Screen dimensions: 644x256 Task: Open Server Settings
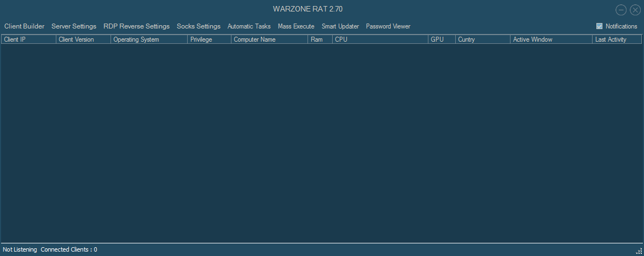[x=74, y=26]
